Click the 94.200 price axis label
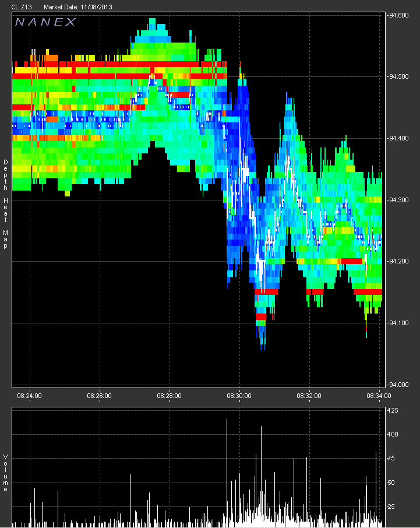 click(x=398, y=261)
